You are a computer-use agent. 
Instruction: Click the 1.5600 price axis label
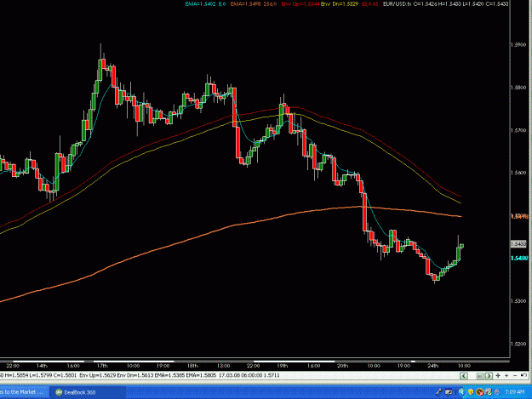tap(518, 173)
